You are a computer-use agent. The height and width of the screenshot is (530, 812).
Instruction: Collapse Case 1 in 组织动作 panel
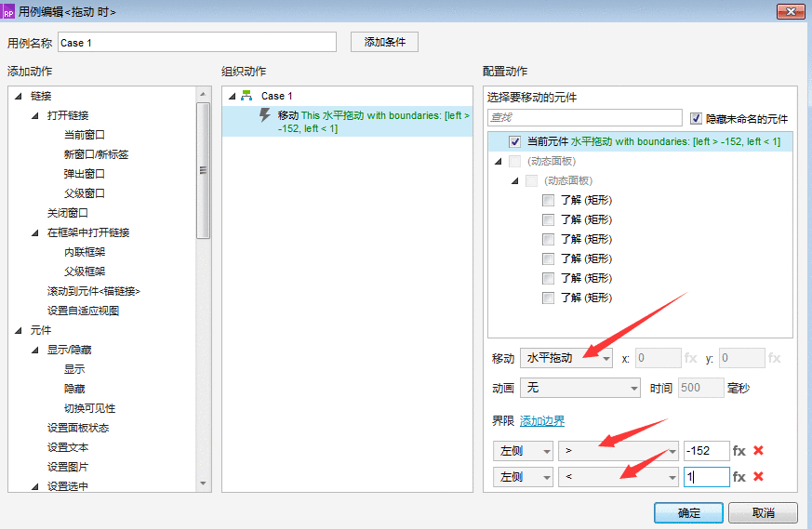232,97
